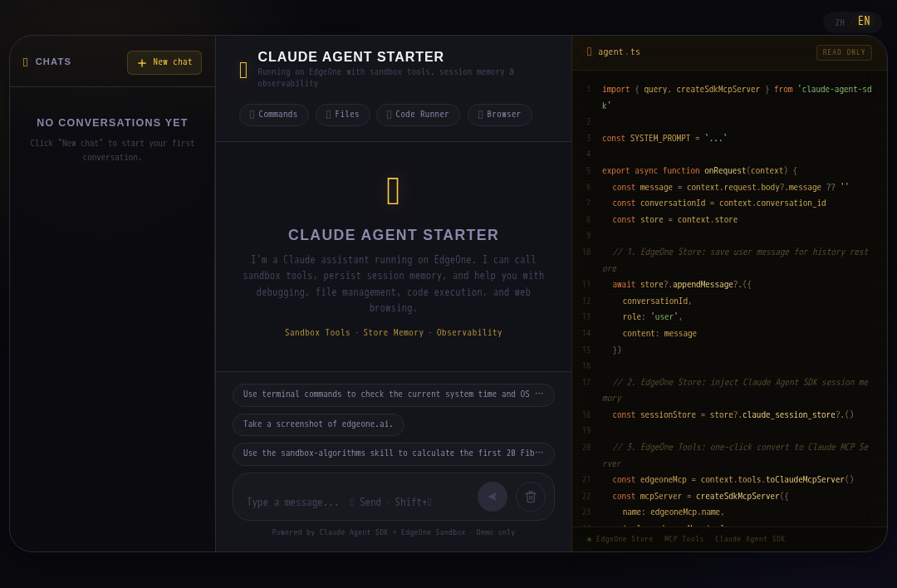Choose the sandbox-algorithms Fibonacci suggestion
The width and height of the screenshot is (897, 588).
[393, 453]
